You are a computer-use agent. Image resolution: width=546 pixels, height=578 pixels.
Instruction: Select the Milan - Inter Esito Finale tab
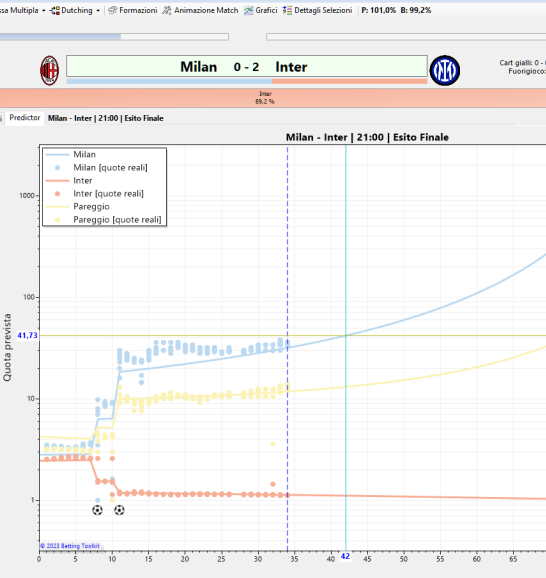[105, 118]
